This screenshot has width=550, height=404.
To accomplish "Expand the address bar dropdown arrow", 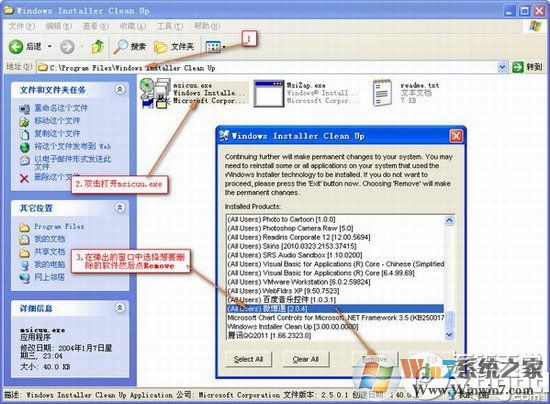I will [x=502, y=67].
